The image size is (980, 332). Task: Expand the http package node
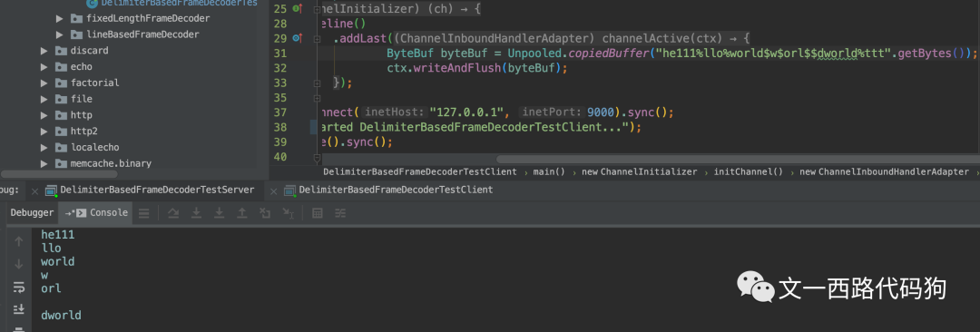44,115
